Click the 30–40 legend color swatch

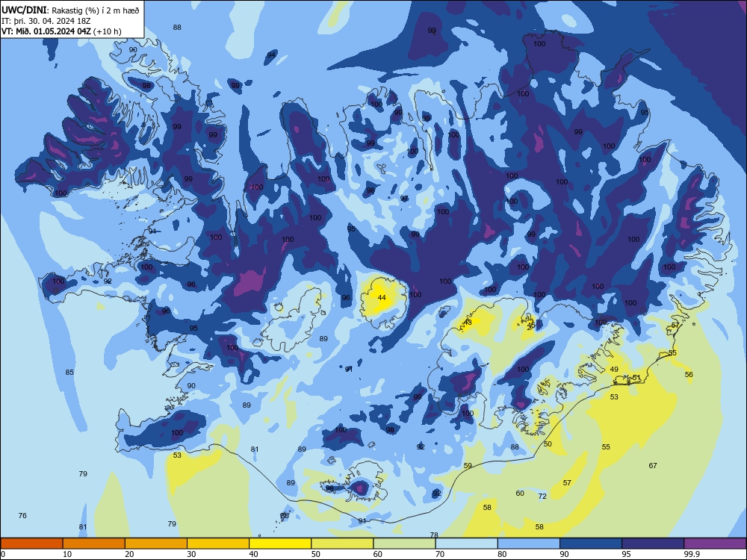[x=218, y=544]
